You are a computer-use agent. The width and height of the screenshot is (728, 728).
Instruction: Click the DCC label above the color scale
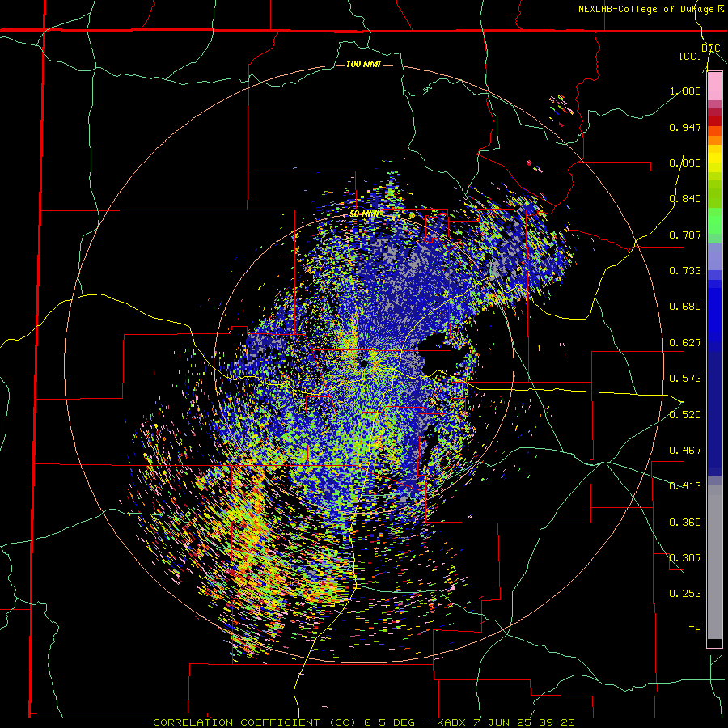711,49
